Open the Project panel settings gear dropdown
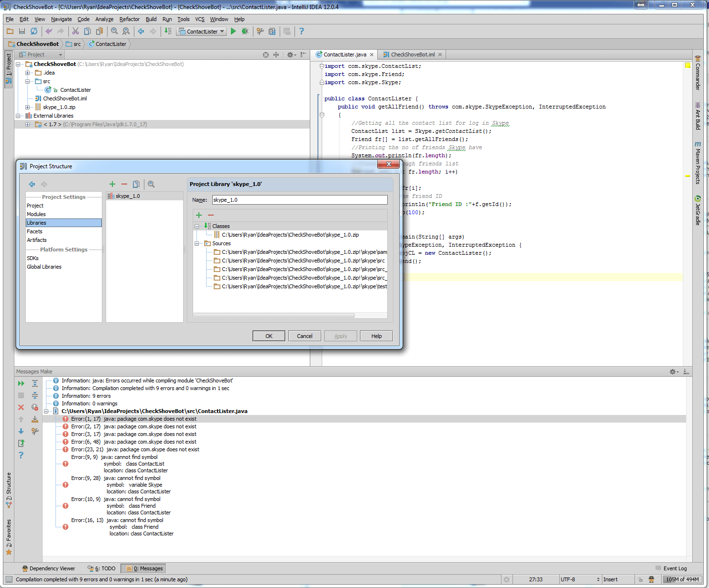 [292, 54]
